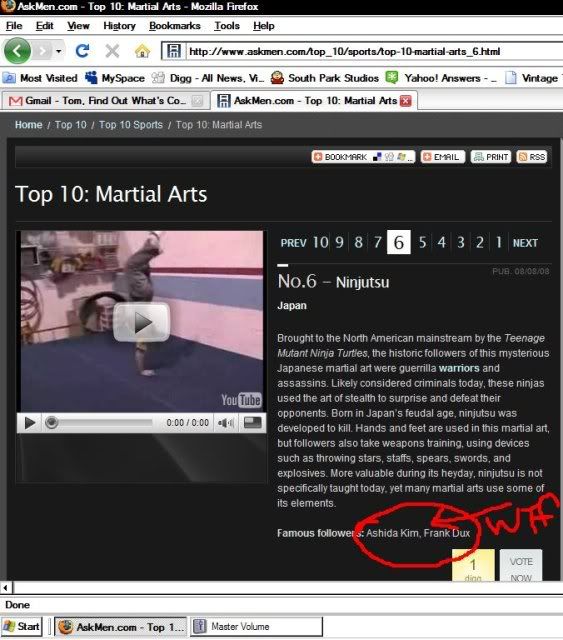Mute the video with the speaker icon
This screenshot has width=563, height=640.
tap(226, 423)
